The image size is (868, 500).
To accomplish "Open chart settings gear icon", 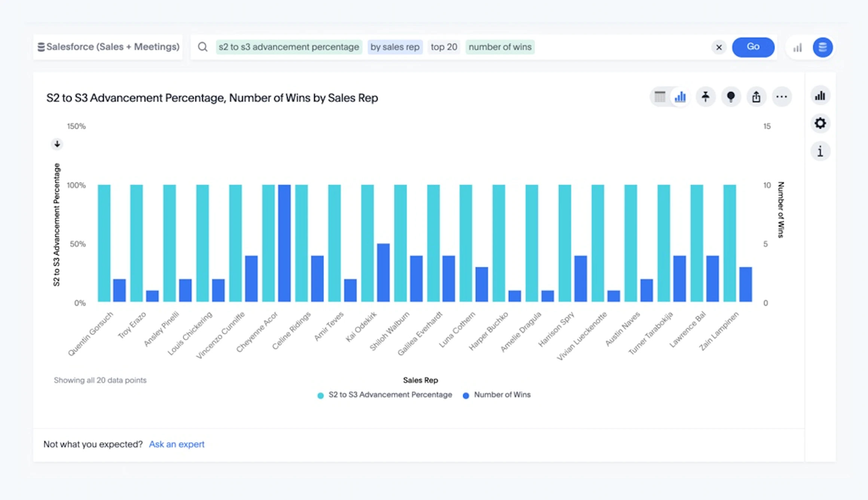I will tap(820, 123).
